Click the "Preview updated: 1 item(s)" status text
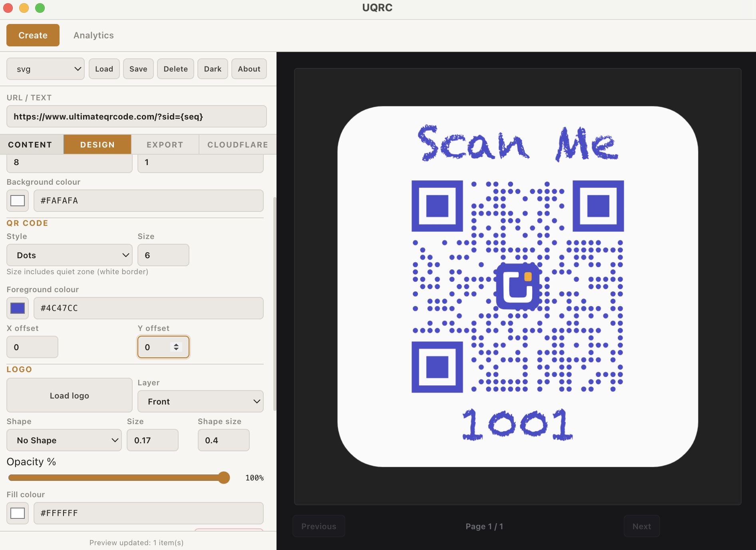Screen dimensions: 756x550 tap(137, 542)
